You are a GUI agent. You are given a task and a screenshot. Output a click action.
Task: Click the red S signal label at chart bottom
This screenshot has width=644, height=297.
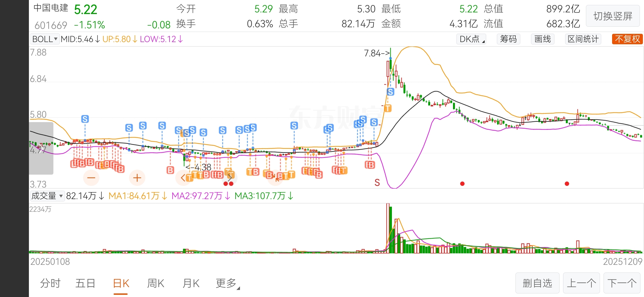pos(377,182)
